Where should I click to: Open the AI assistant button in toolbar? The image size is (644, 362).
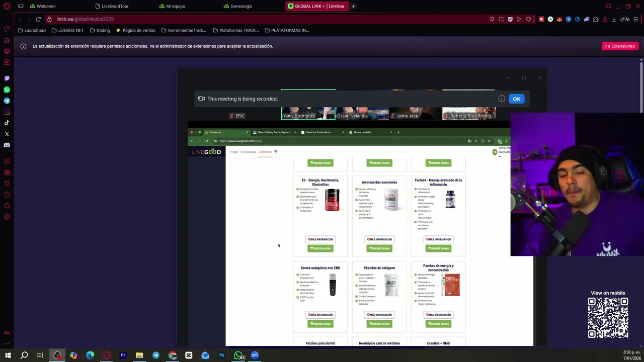tap(625, 19)
